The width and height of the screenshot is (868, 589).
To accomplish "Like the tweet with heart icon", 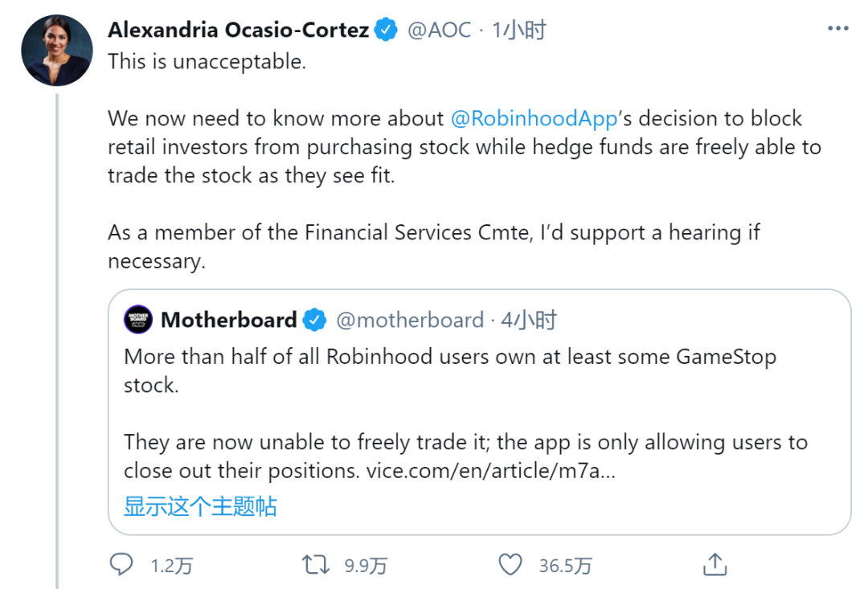I will 510,564.
